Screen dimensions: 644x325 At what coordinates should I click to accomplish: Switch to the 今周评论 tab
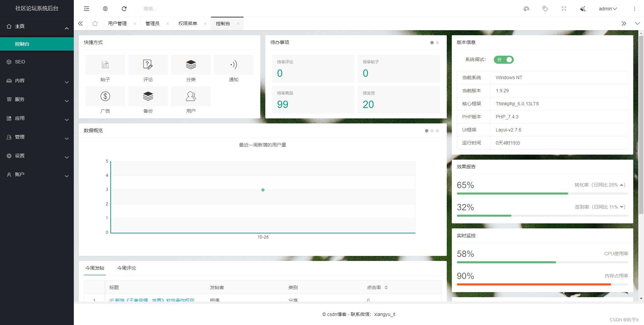click(x=126, y=268)
